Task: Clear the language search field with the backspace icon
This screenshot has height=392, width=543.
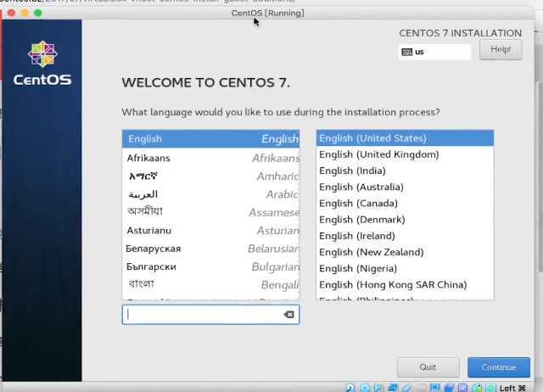Action: click(288, 315)
